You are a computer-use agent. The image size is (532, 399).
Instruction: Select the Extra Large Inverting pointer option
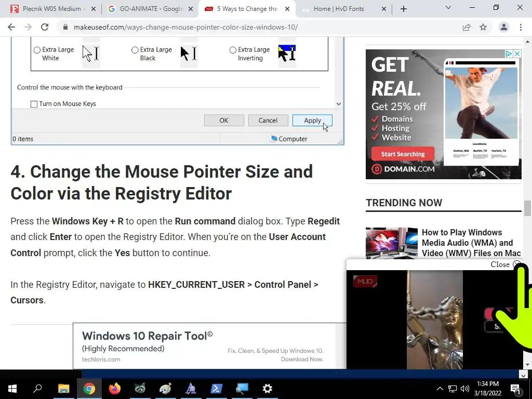tap(232, 50)
